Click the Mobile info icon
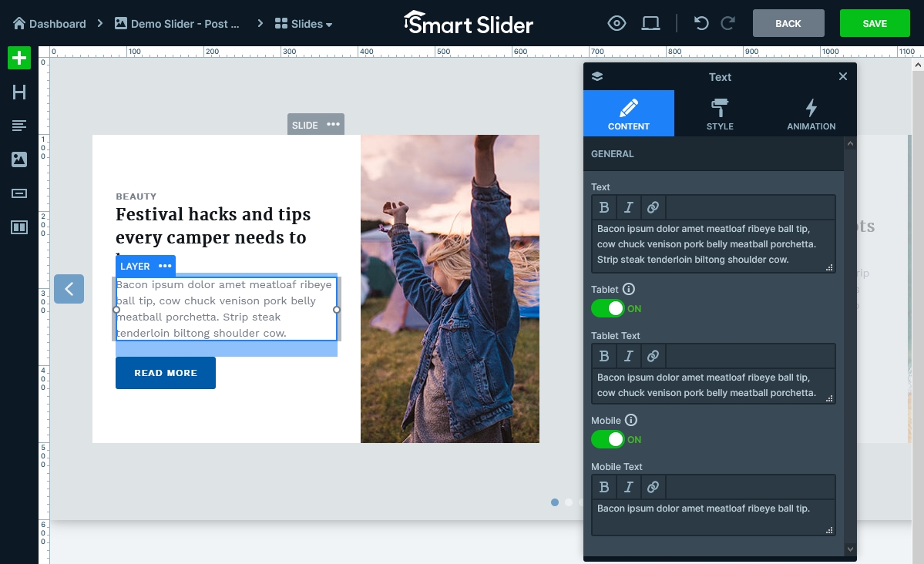 pyautogui.click(x=631, y=420)
